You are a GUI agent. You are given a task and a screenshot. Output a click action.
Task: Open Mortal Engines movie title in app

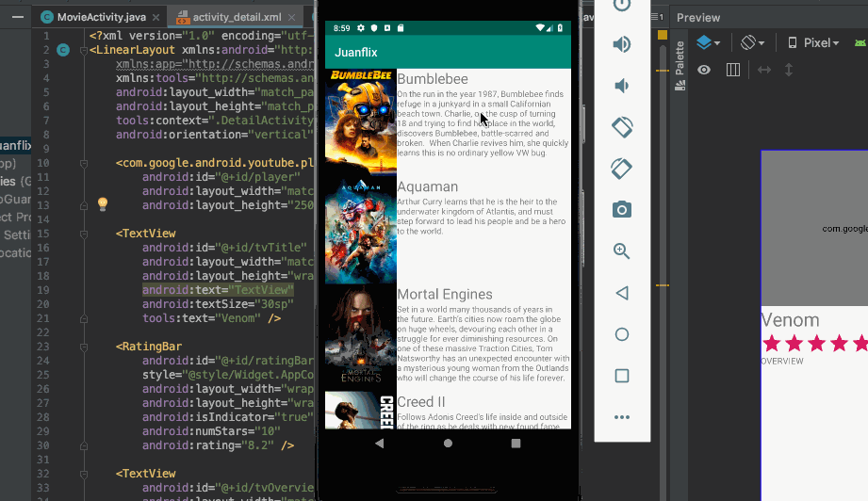(x=445, y=294)
